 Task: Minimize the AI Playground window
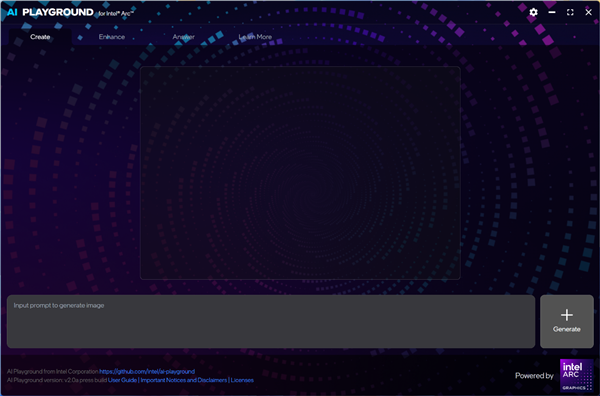coord(552,12)
